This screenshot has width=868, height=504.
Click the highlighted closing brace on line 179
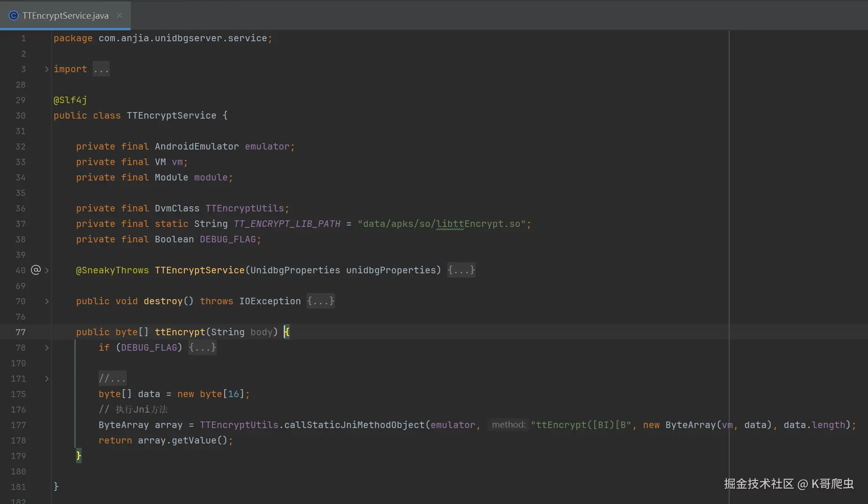tap(79, 456)
